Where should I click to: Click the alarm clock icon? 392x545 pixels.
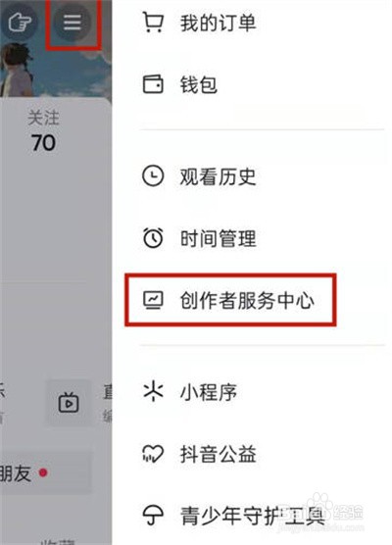[153, 238]
